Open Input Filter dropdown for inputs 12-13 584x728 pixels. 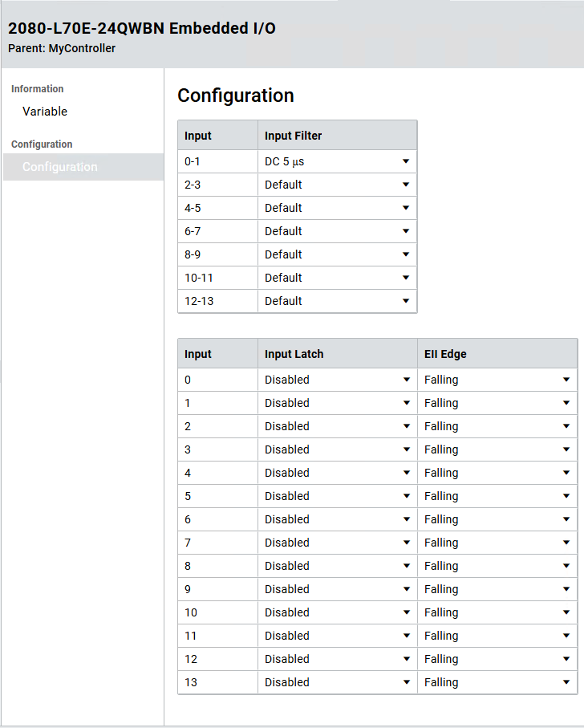coord(337,301)
